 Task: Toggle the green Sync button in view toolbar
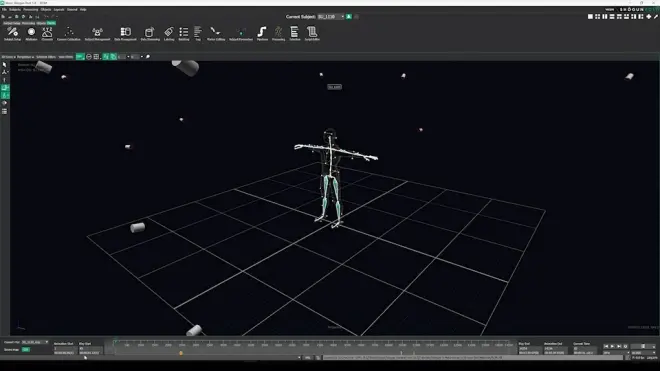point(80,56)
